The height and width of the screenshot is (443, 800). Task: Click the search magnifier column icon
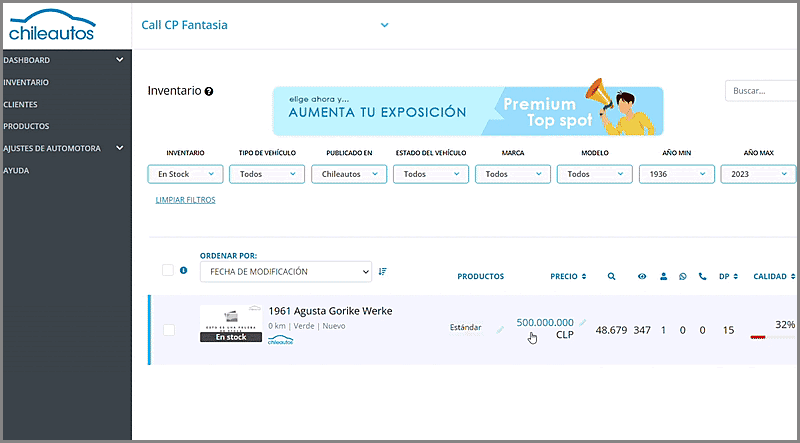611,277
